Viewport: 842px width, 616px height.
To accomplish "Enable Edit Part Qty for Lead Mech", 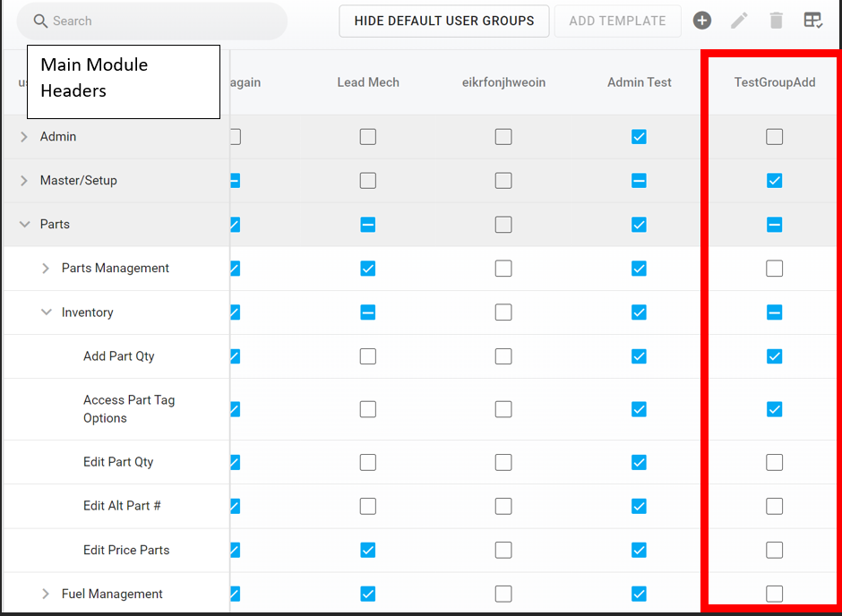I will [368, 462].
